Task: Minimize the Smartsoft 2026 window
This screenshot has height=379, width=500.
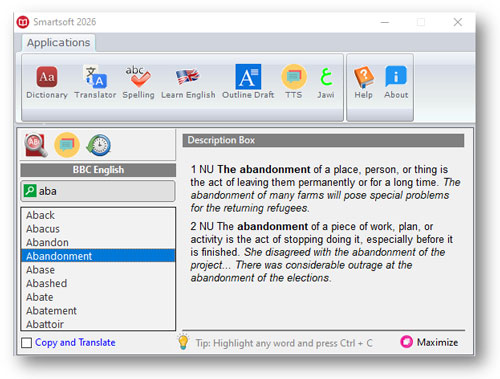Action: (385, 22)
